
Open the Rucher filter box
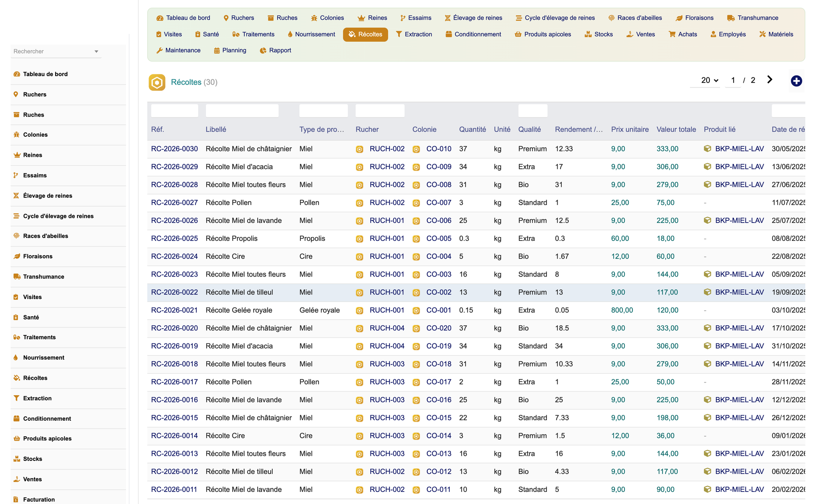(380, 111)
